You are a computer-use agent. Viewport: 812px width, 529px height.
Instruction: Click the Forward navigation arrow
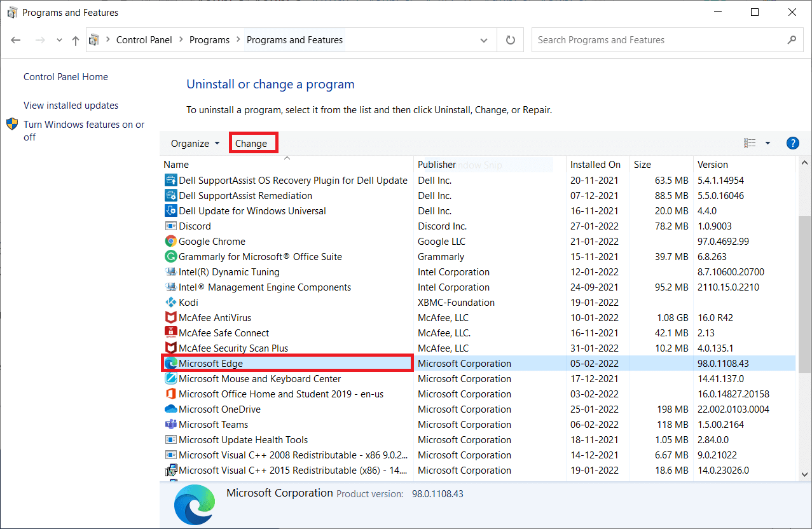[x=39, y=40]
